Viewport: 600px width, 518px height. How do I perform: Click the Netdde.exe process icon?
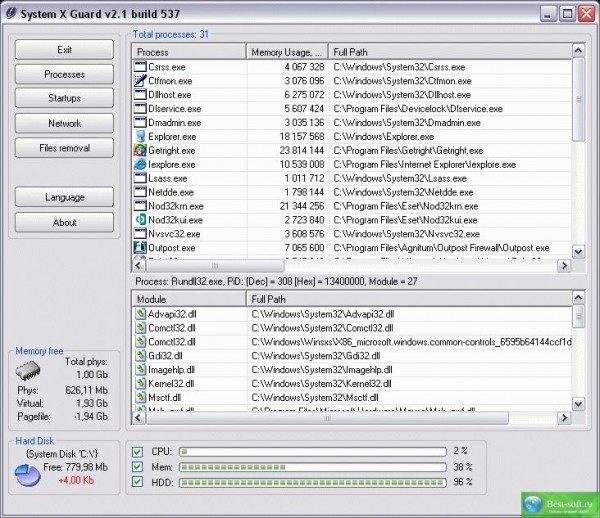140,192
